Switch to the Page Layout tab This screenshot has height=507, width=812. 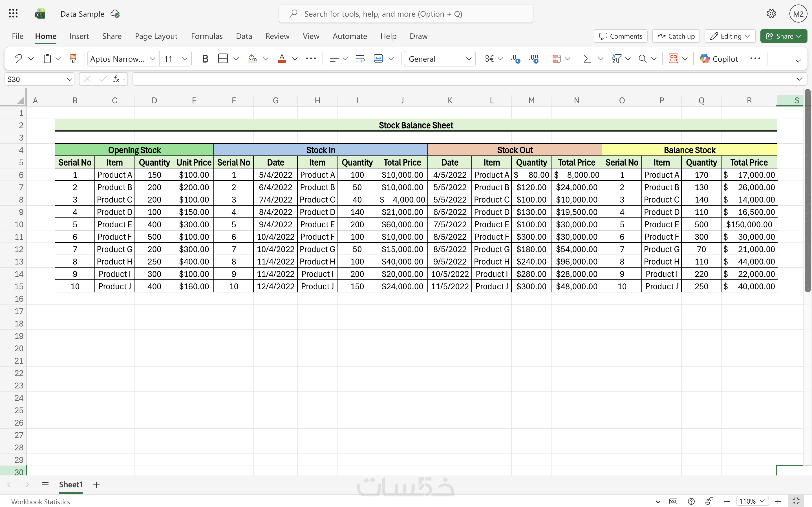(x=156, y=36)
